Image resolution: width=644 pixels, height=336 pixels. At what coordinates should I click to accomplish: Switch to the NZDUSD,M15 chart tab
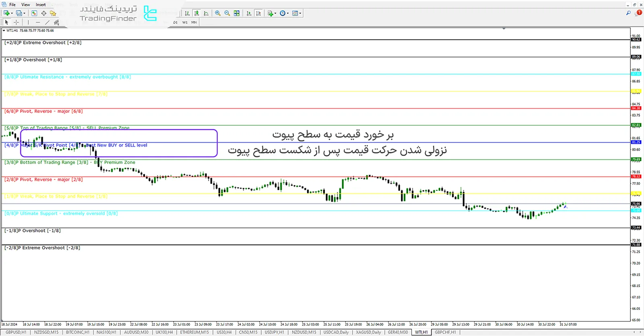click(x=304, y=332)
